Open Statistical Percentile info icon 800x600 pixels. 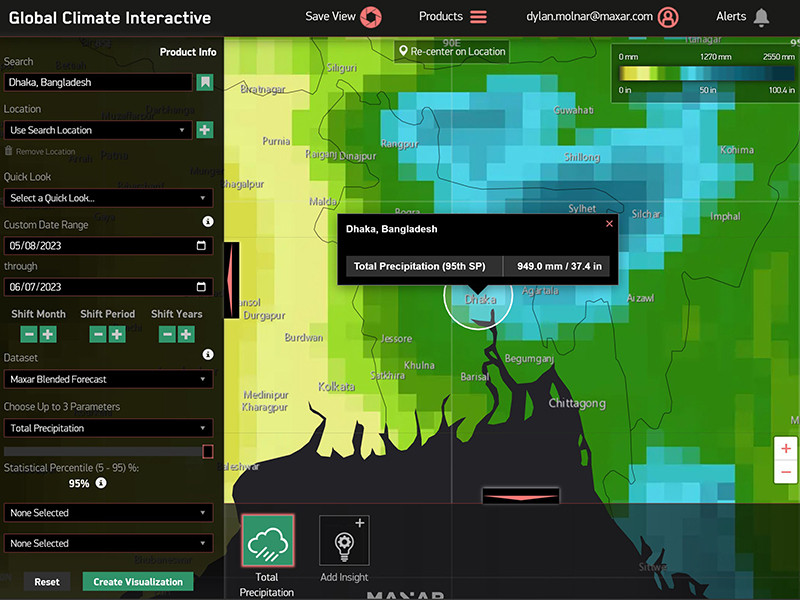point(101,483)
